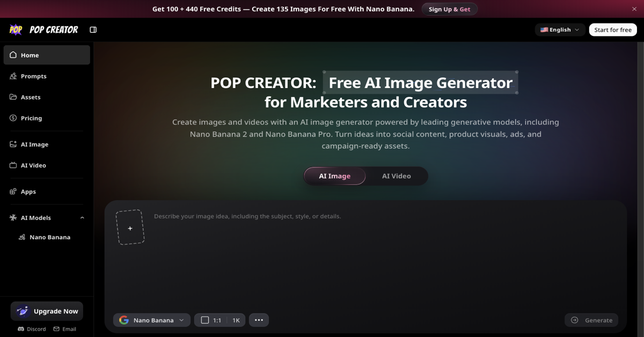Image resolution: width=644 pixels, height=337 pixels.
Task: Open the Email contact link
Action: (x=64, y=329)
